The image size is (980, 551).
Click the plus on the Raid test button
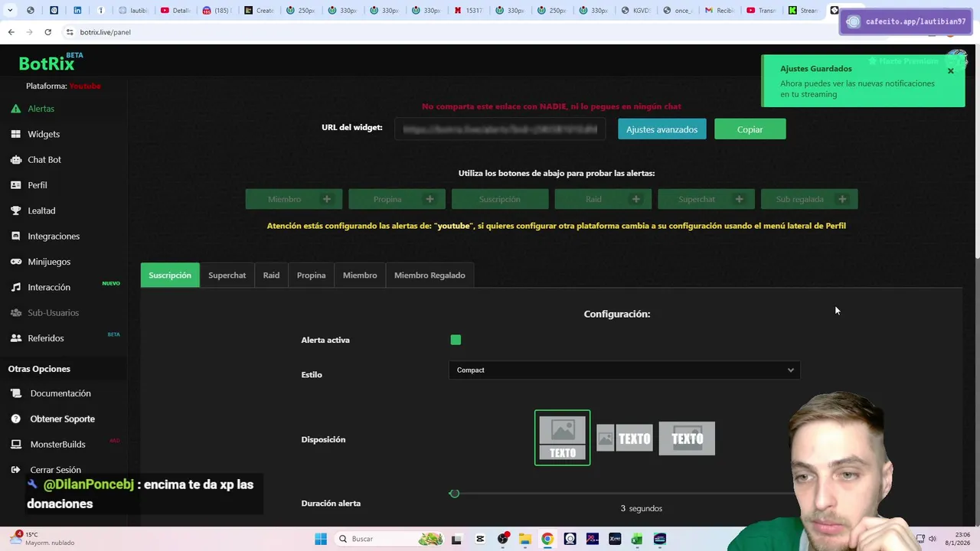click(x=635, y=199)
